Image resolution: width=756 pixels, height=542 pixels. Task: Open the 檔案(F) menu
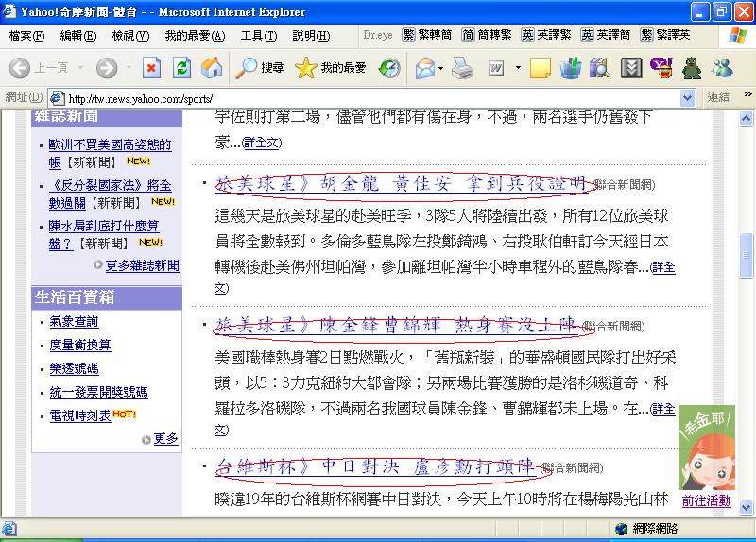pyautogui.click(x=26, y=36)
